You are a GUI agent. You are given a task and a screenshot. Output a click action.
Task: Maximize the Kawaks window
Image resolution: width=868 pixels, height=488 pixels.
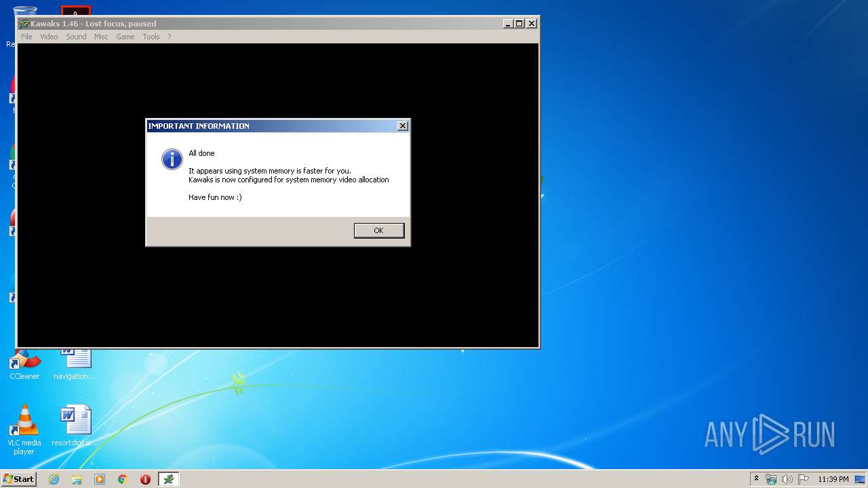(519, 24)
